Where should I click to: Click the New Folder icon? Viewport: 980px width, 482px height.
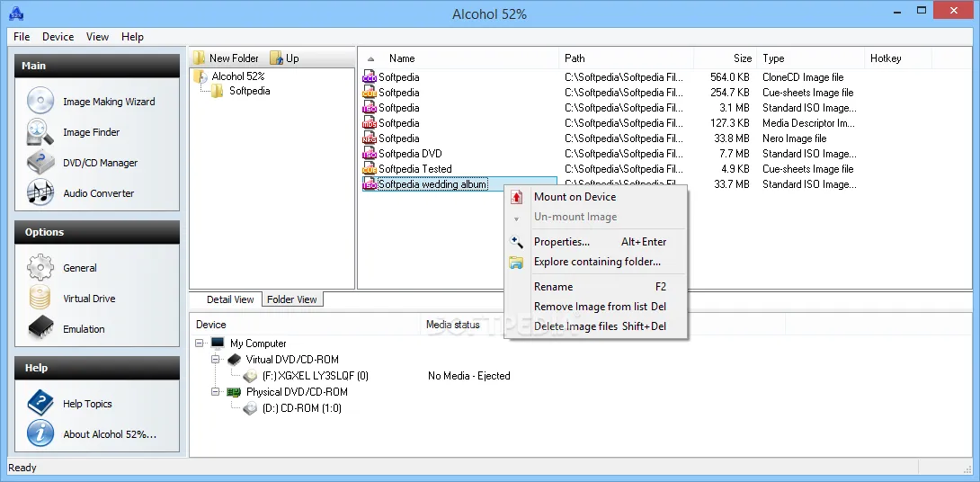[200, 58]
